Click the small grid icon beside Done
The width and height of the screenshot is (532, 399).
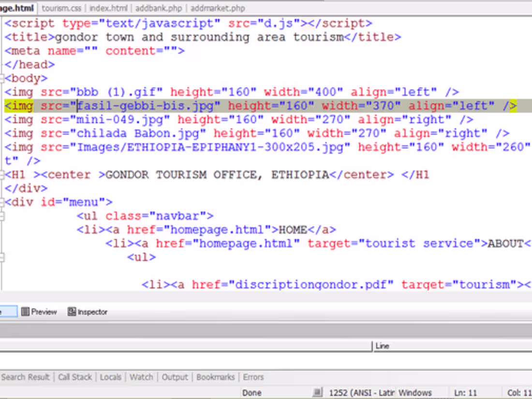click(x=318, y=392)
